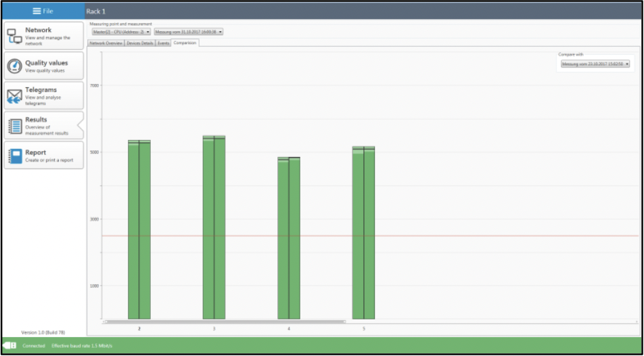Expand the Compare with measurement dropdown
Screen dimensions: 644x356
point(595,64)
